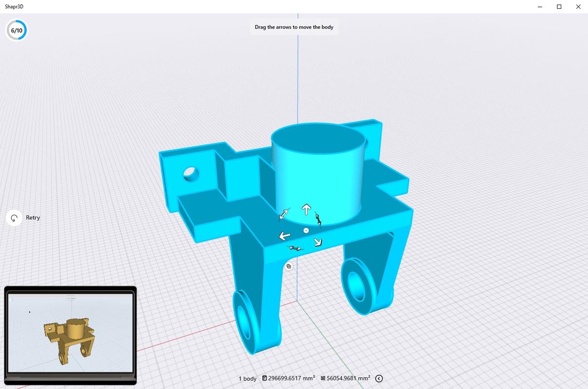Viewport: 588px width, 389px height.
Task: Click the surface area icon in status bar
Action: 322,378
